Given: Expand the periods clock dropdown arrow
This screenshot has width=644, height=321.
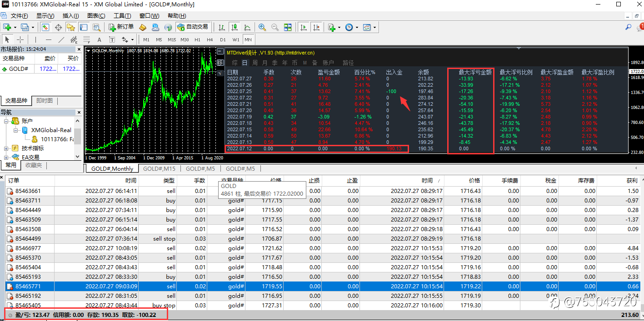Looking at the screenshot, I should [x=357, y=27].
